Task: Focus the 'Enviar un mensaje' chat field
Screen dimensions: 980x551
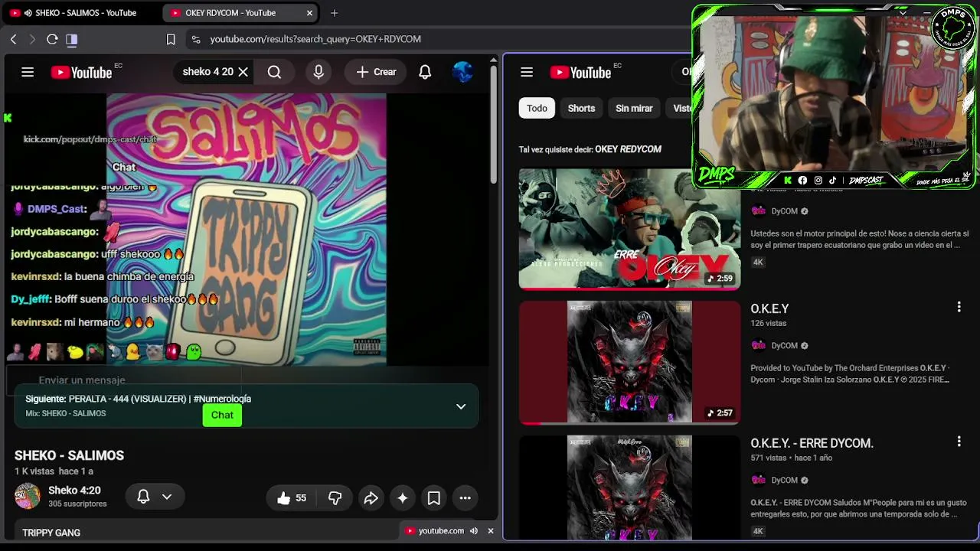Action: click(124, 380)
